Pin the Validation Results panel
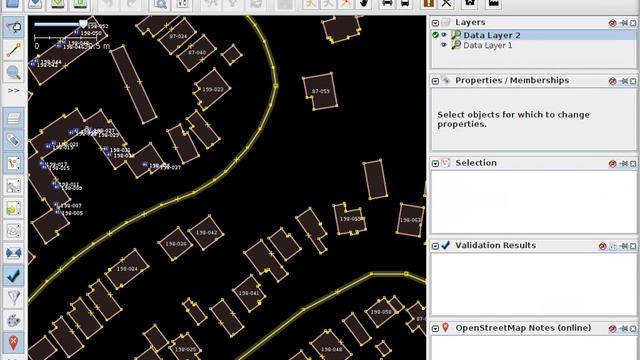 (623, 246)
